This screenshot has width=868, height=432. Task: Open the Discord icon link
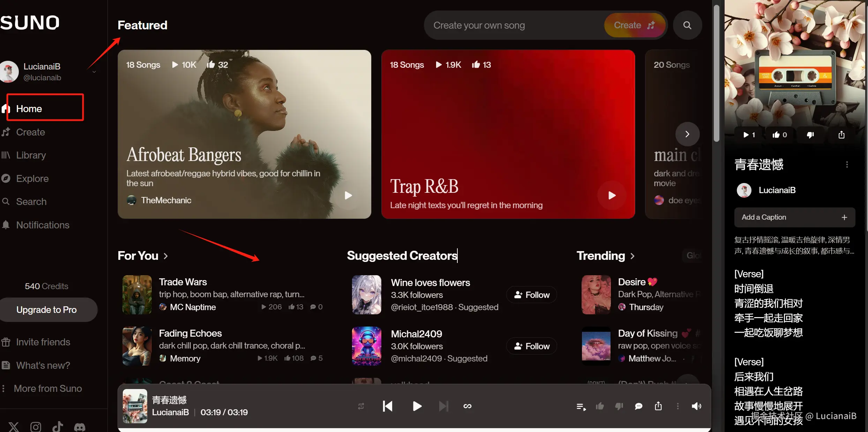pos(80,426)
